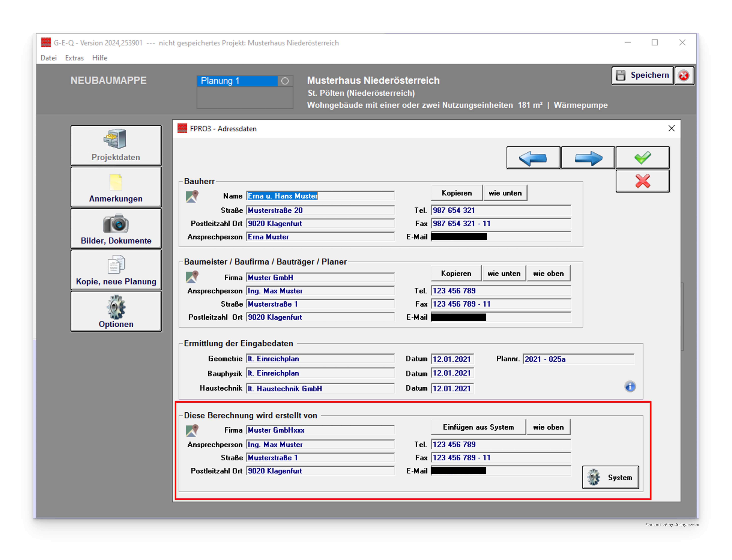The width and height of the screenshot is (732, 560).
Task: Open the Extras menu
Action: pyautogui.click(x=74, y=58)
